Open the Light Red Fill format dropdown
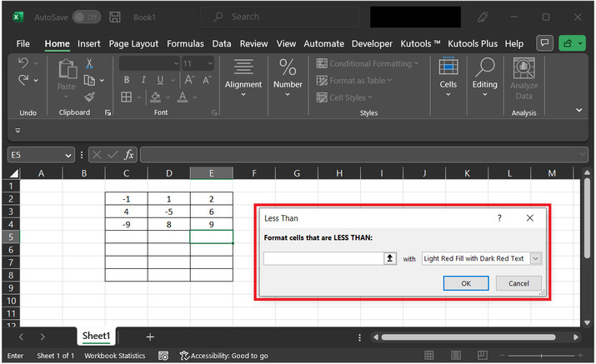This screenshot has width=596, height=364. pyautogui.click(x=535, y=259)
